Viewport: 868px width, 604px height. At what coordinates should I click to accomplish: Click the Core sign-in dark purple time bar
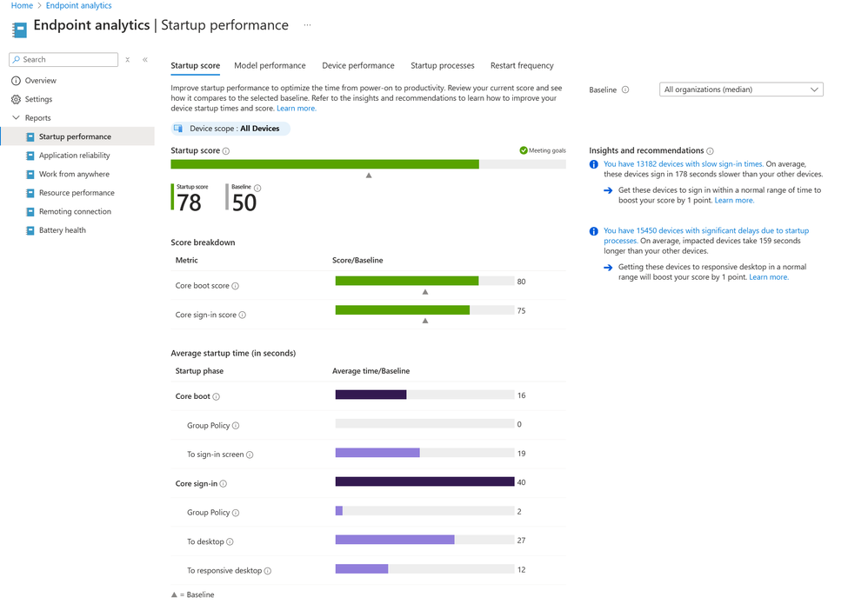coord(424,481)
